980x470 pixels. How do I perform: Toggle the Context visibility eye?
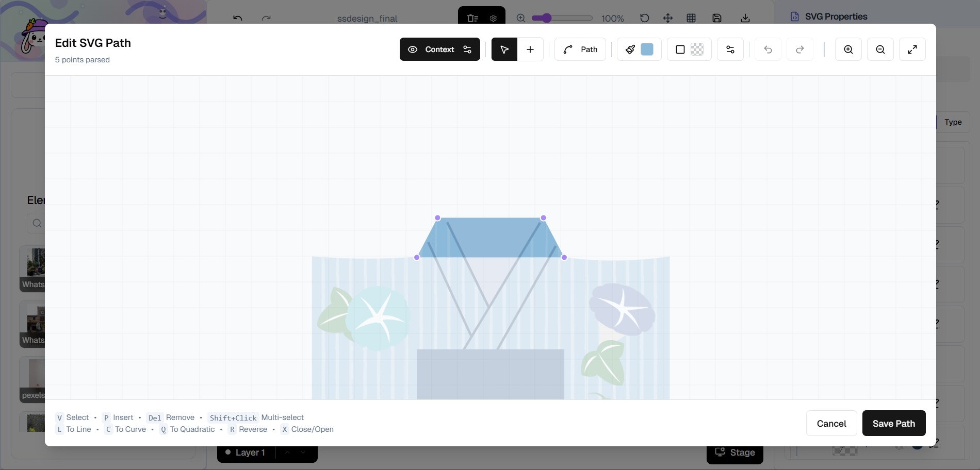point(413,49)
